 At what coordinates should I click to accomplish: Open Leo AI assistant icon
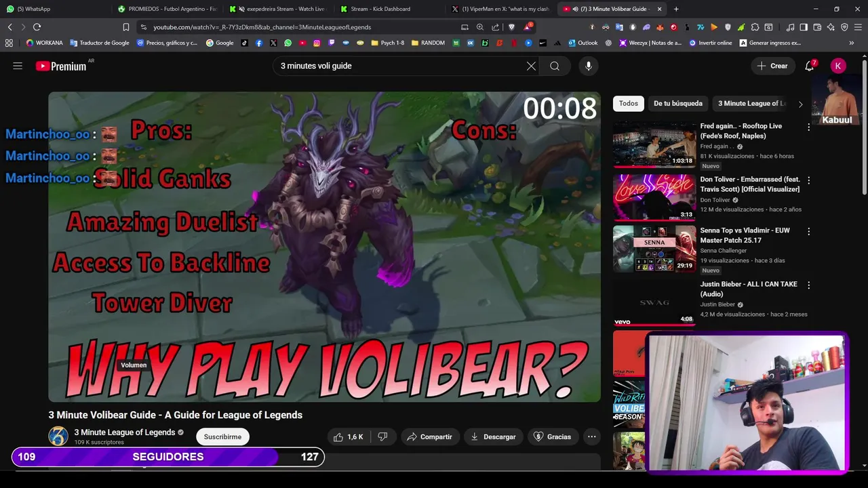pos(831,27)
